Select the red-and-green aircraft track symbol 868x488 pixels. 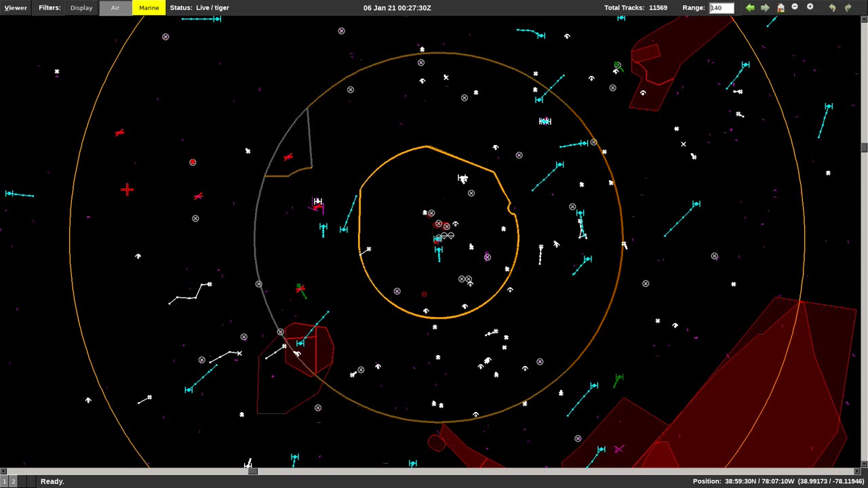300,289
